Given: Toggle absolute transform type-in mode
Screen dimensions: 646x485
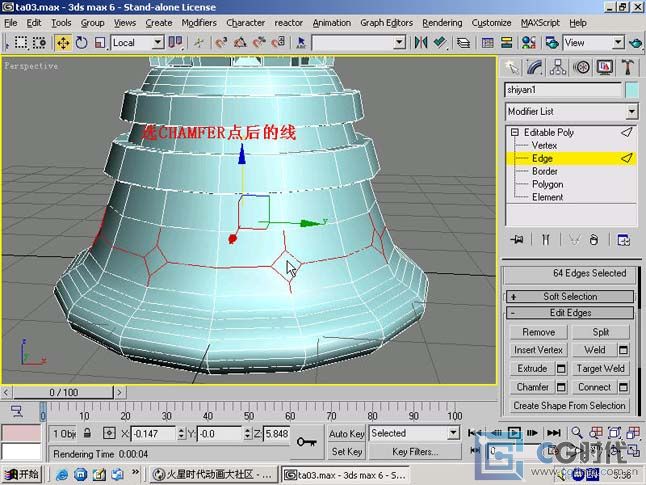Looking at the screenshot, I should (x=109, y=433).
